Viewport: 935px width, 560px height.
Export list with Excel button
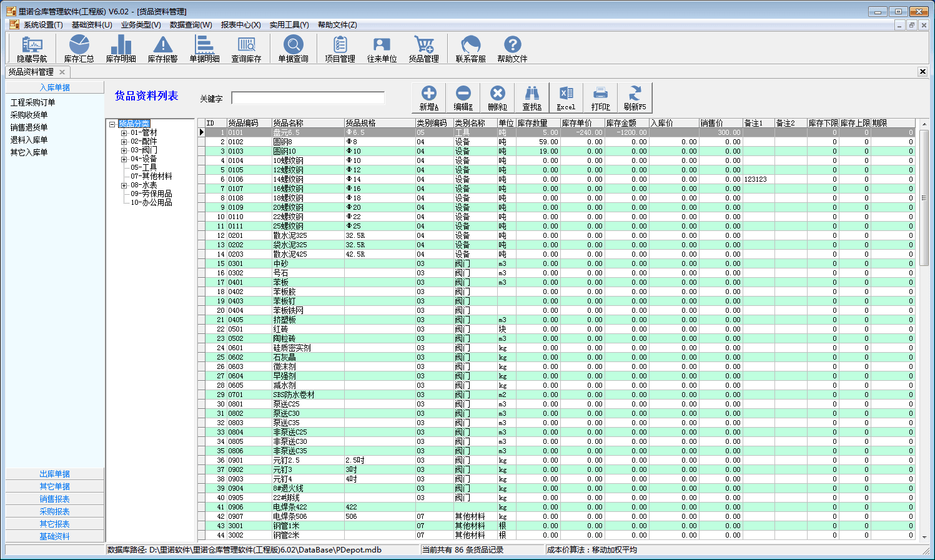pyautogui.click(x=566, y=98)
